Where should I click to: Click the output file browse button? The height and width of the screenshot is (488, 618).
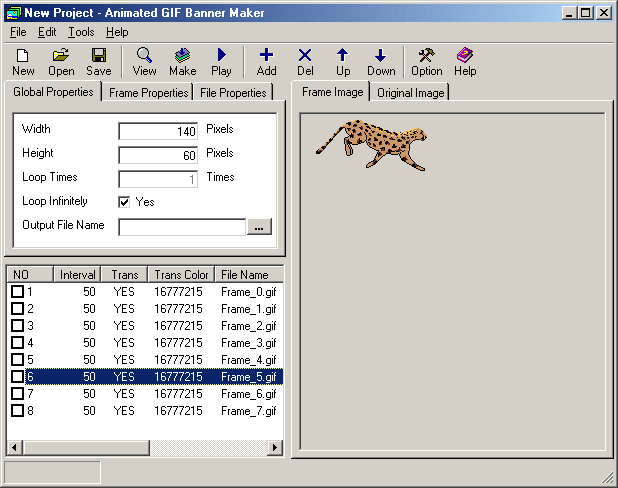pyautogui.click(x=259, y=227)
